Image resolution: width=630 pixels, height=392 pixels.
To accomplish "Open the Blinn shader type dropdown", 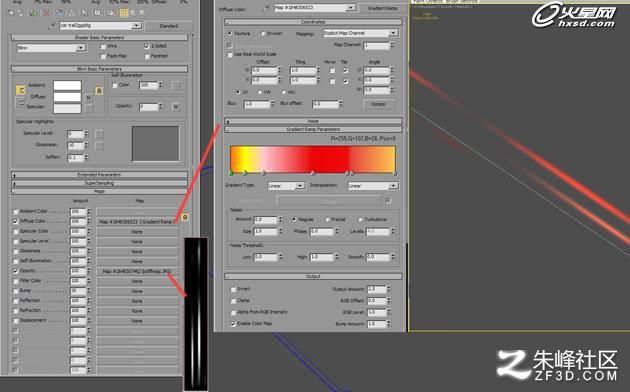I will pos(51,48).
